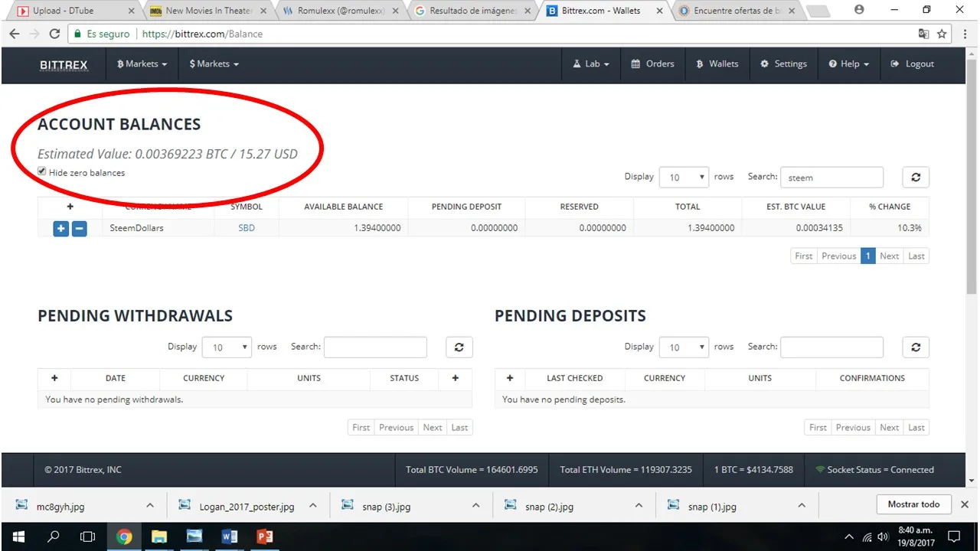Screen dimensions: 980x551
Task: Open pending withdrawals rows display dropdown
Action: point(227,347)
